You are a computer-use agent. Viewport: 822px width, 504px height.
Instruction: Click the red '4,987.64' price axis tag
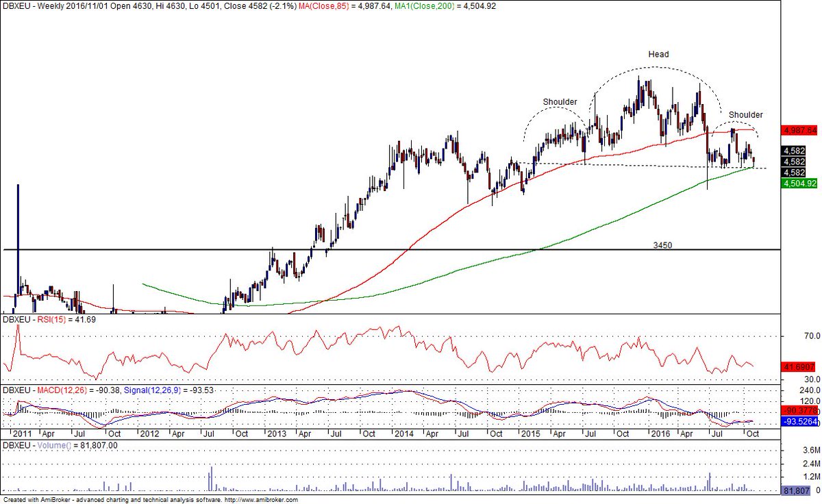[799, 129]
